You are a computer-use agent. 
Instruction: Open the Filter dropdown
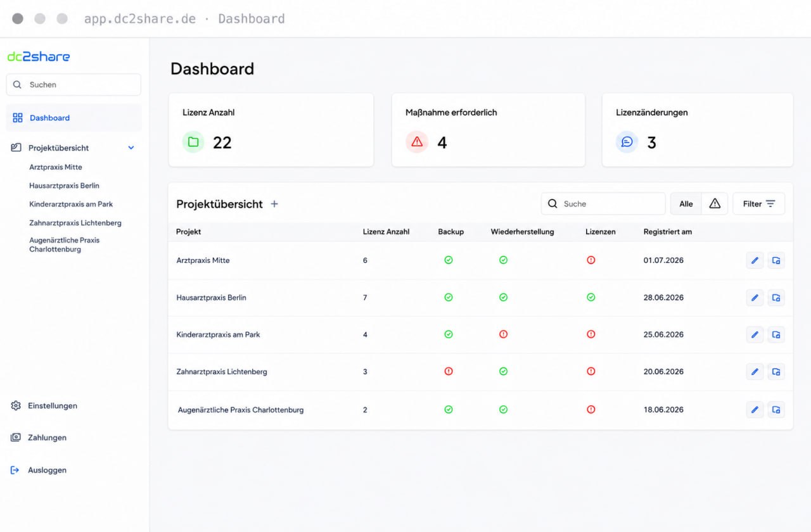click(759, 204)
